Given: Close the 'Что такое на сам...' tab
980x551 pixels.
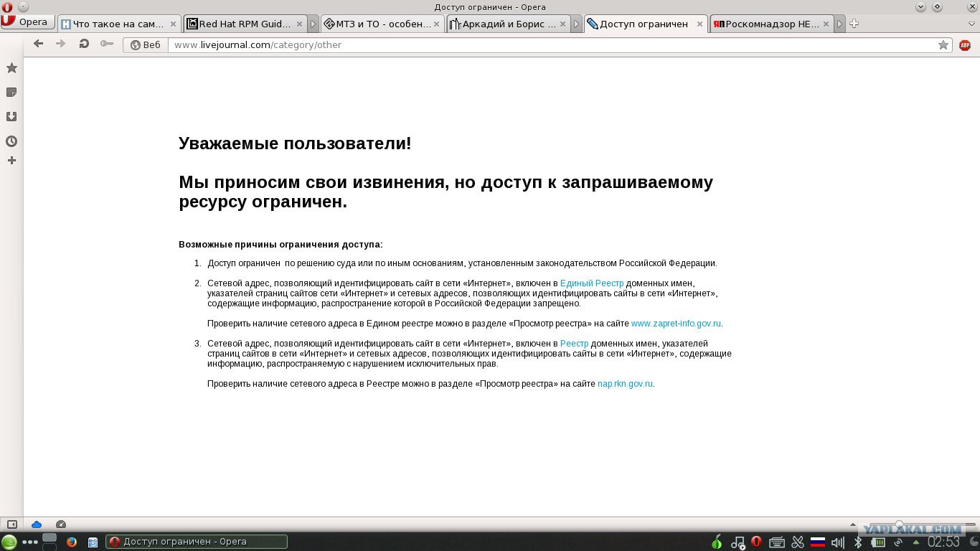Looking at the screenshot, I should (173, 24).
